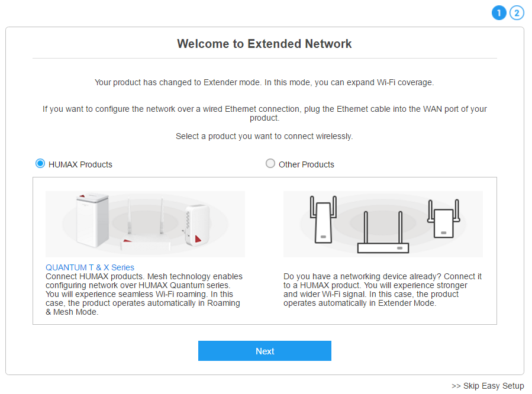
Task: Click the Welcome to Extended Network heading
Action: (265, 44)
